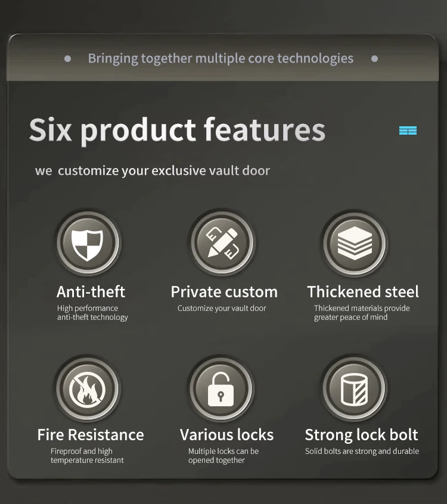Select the Strong lock bolt cylinder icon
Screen dimensions: 447x504
click(354, 389)
